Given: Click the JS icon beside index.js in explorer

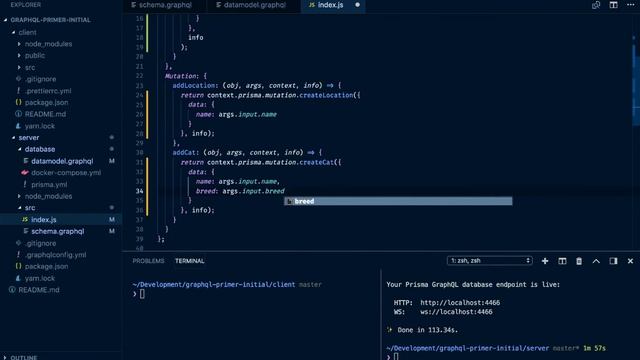Looking at the screenshot, I should point(25,220).
